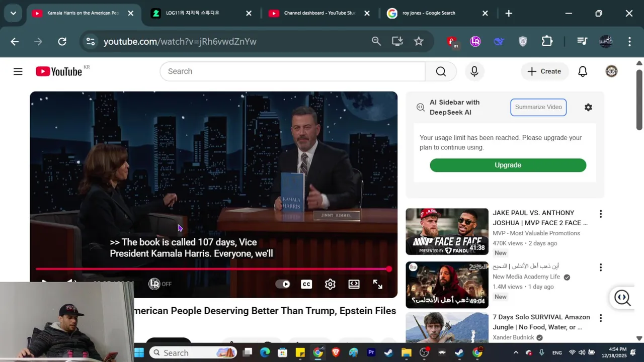
Task: Open a new browser tab
Action: pyautogui.click(x=509, y=14)
